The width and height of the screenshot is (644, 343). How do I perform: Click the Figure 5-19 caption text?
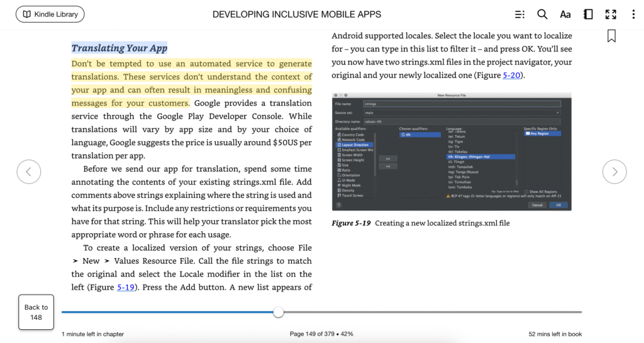[421, 223]
